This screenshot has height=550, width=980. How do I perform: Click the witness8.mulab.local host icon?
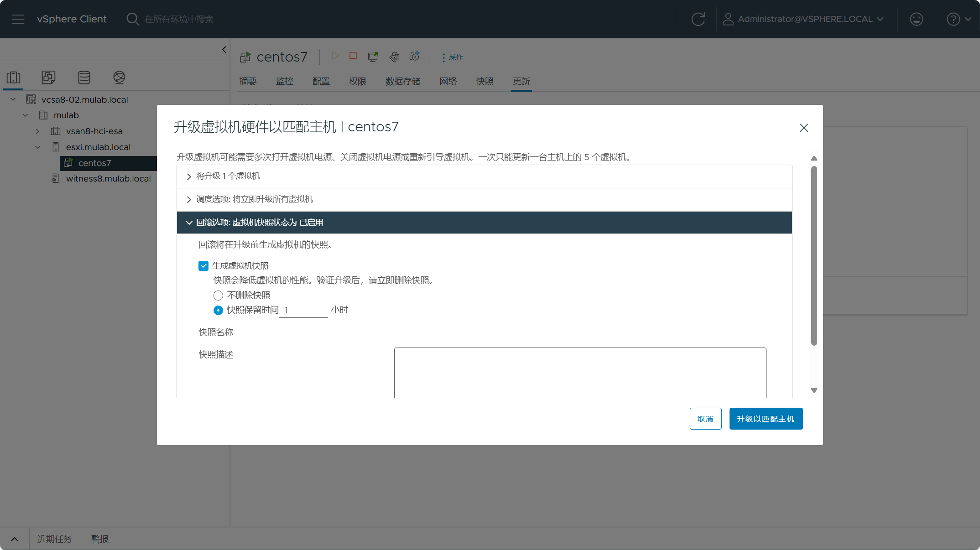coord(55,178)
